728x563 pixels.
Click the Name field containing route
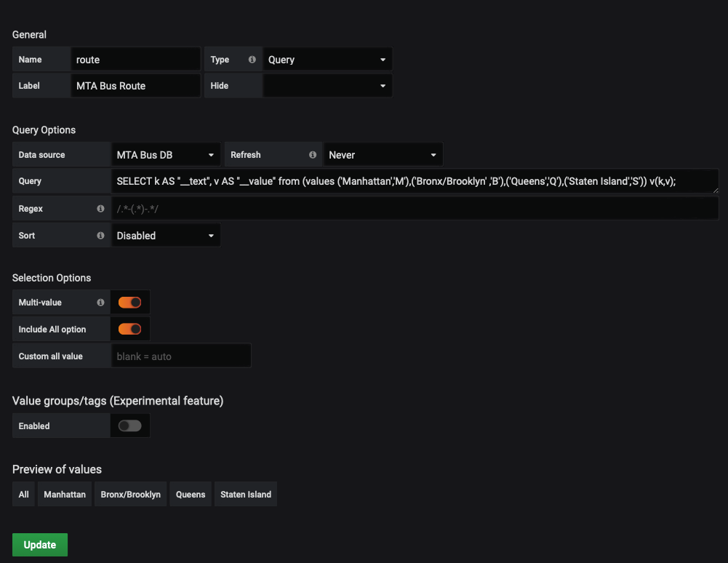click(x=136, y=60)
